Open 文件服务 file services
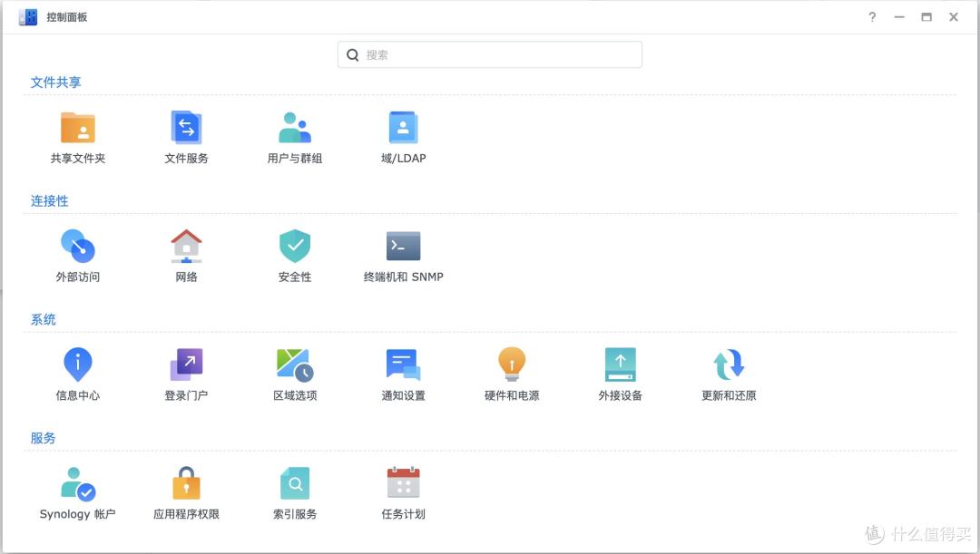 (186, 128)
